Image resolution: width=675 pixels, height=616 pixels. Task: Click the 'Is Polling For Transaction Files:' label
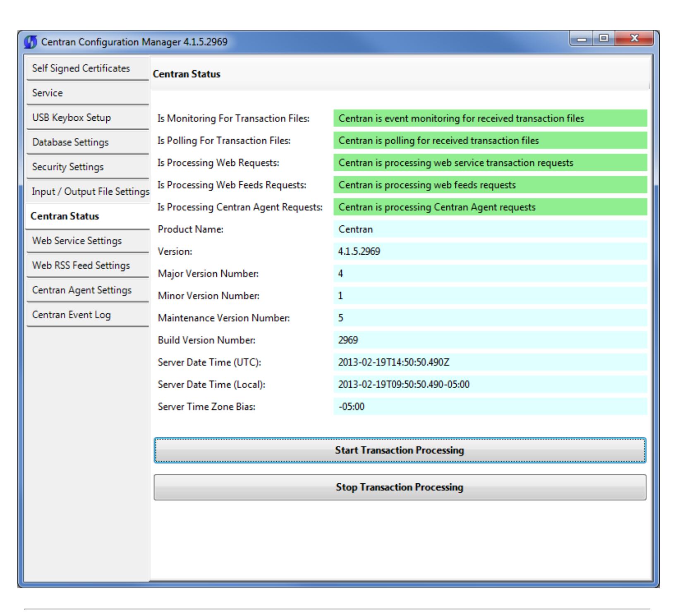coord(224,141)
